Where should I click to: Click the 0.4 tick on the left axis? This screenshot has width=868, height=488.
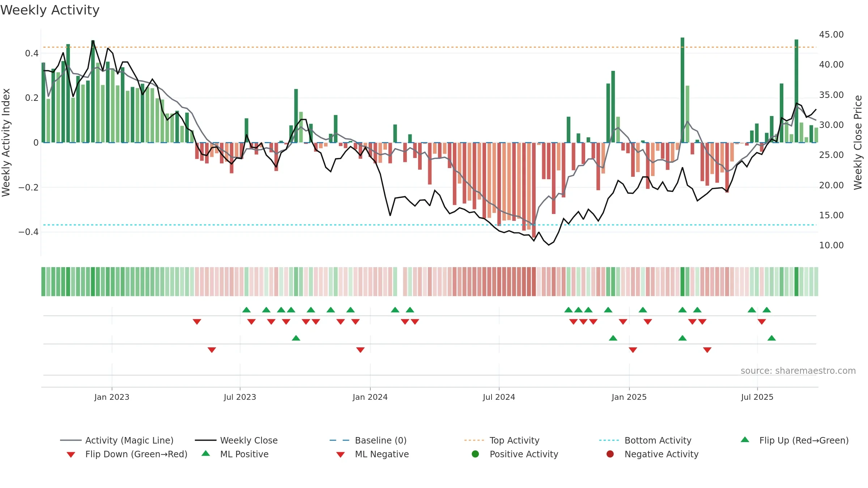coord(32,53)
